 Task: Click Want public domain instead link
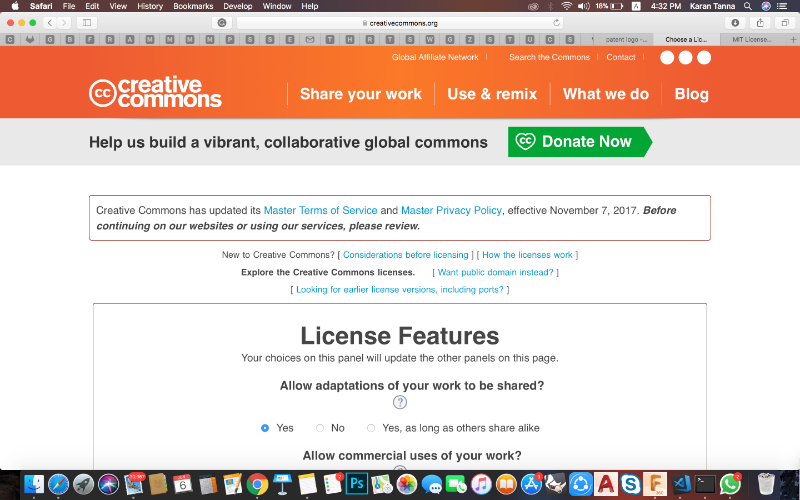(x=495, y=272)
